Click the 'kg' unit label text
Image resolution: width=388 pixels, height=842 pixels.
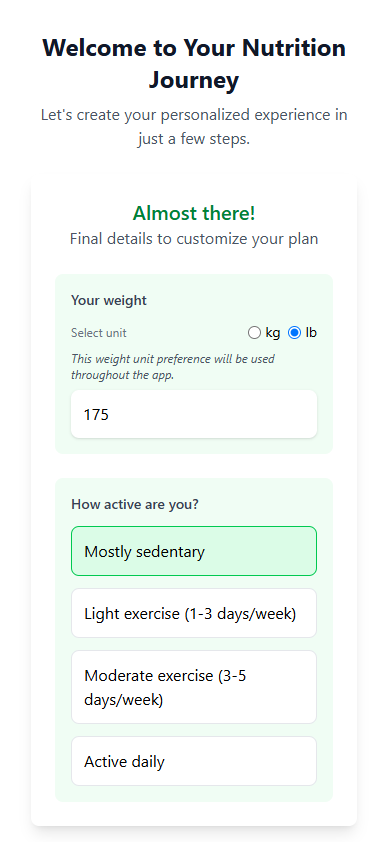click(273, 333)
